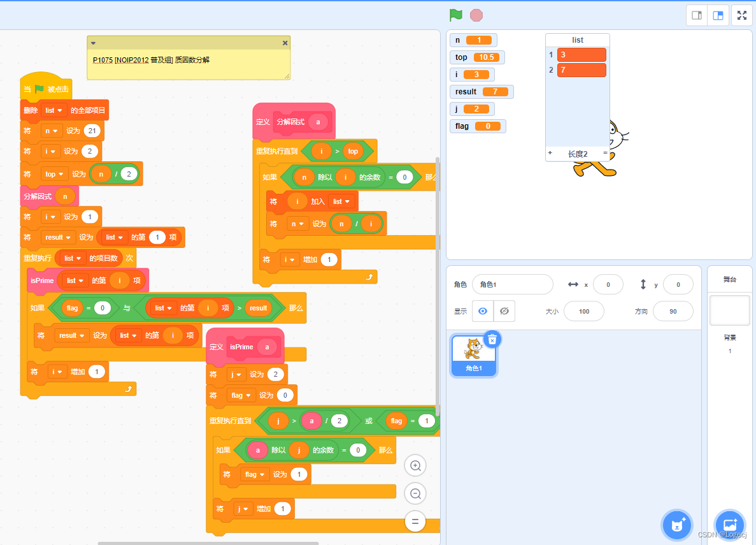Open flag dropdown in 将 flag 设为 0
Image resolution: width=756 pixels, height=545 pixels.
241,395
